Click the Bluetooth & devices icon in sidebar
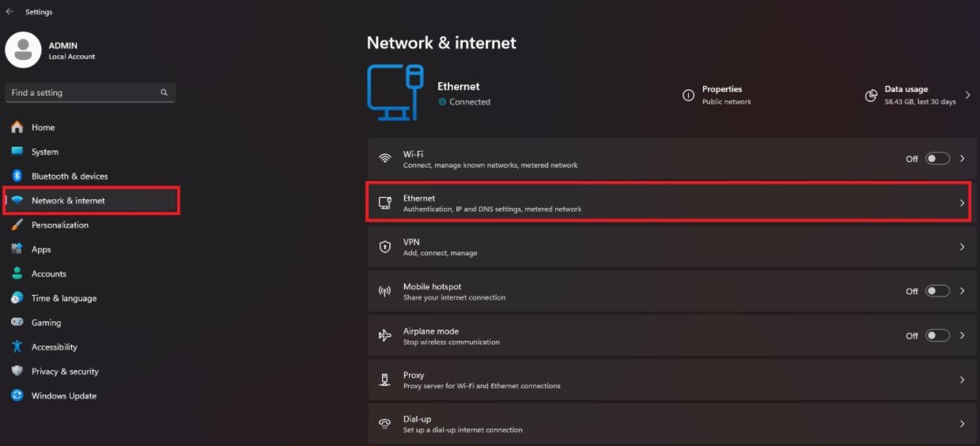This screenshot has height=446, width=980. 17,176
